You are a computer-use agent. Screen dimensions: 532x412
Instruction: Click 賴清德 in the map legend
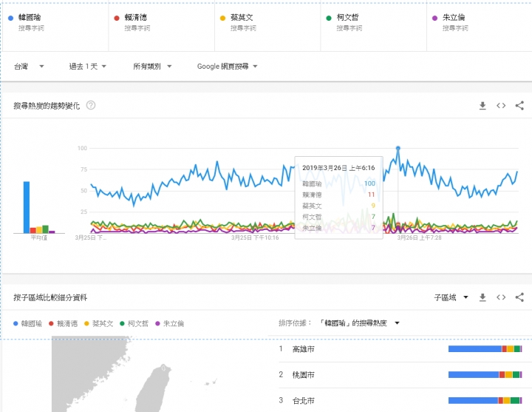click(x=64, y=323)
